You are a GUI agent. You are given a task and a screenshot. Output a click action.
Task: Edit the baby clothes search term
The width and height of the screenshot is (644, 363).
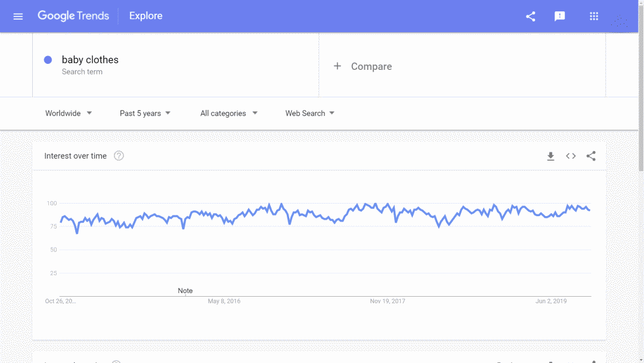[x=90, y=60]
